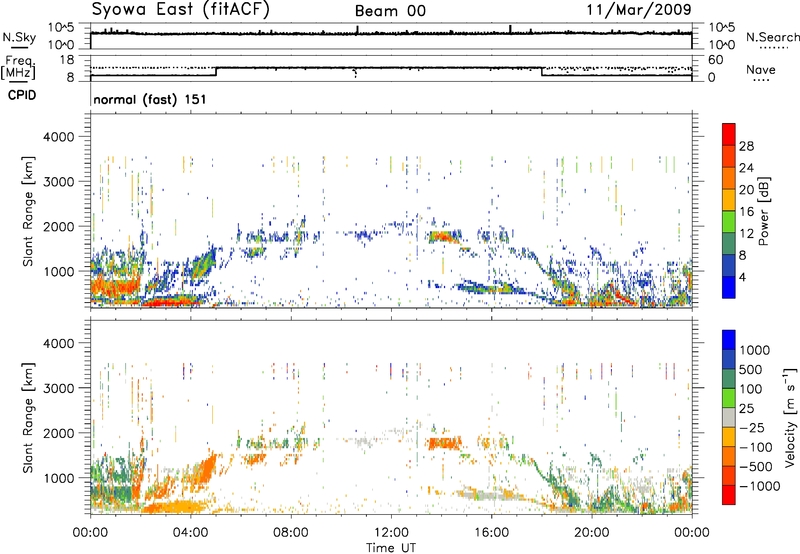Click the left '10^5' tick on the noise axis

pos(61,28)
